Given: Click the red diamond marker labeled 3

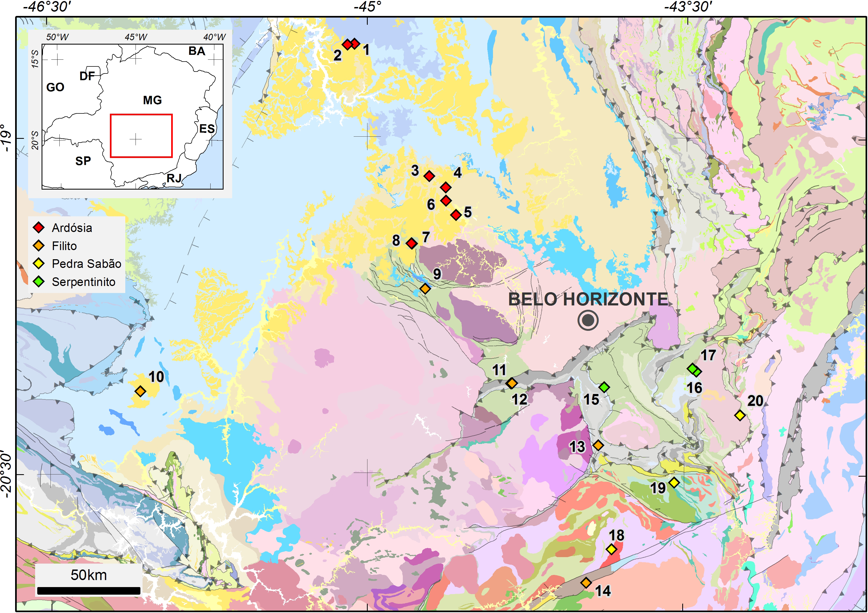Looking at the screenshot, I should point(429,176).
